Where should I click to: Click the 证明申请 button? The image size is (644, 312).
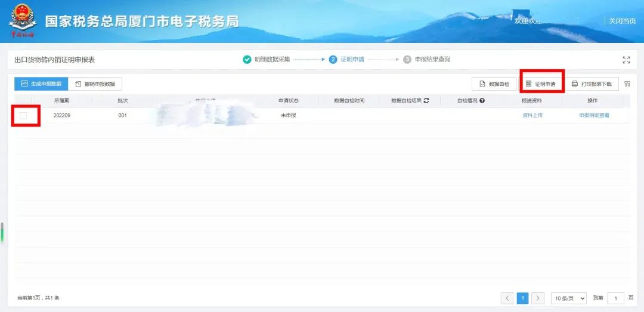point(540,84)
